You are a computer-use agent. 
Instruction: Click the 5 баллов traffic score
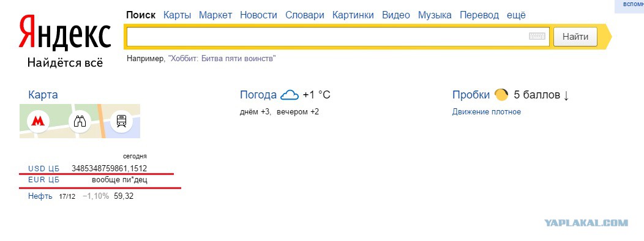coord(537,95)
